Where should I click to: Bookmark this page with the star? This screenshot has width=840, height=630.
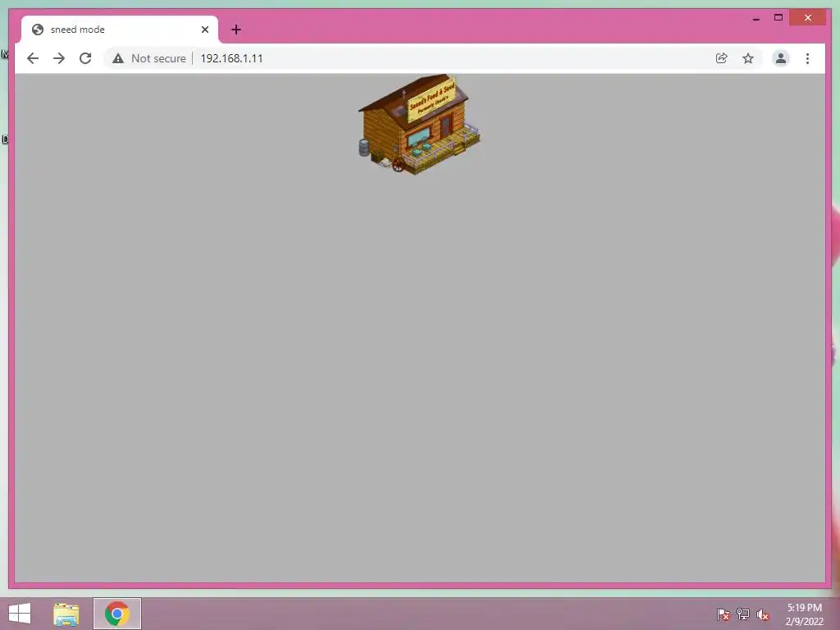pyautogui.click(x=748, y=58)
